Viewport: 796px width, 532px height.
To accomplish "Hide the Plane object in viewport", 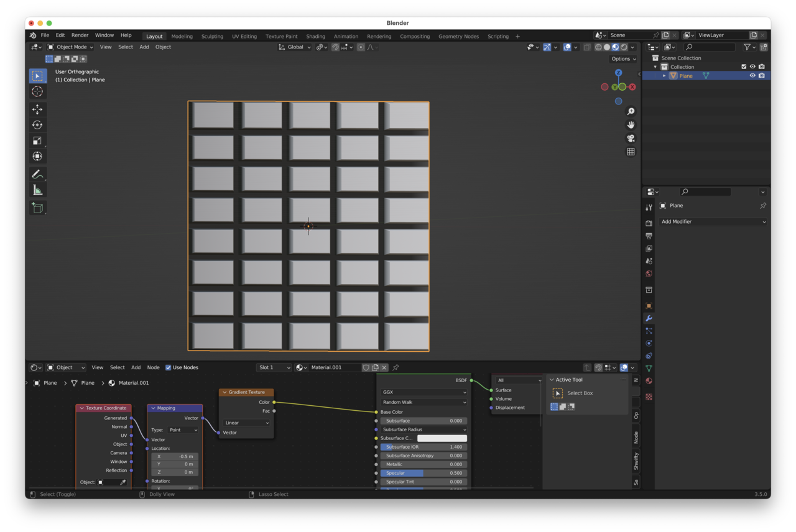I will coord(752,76).
